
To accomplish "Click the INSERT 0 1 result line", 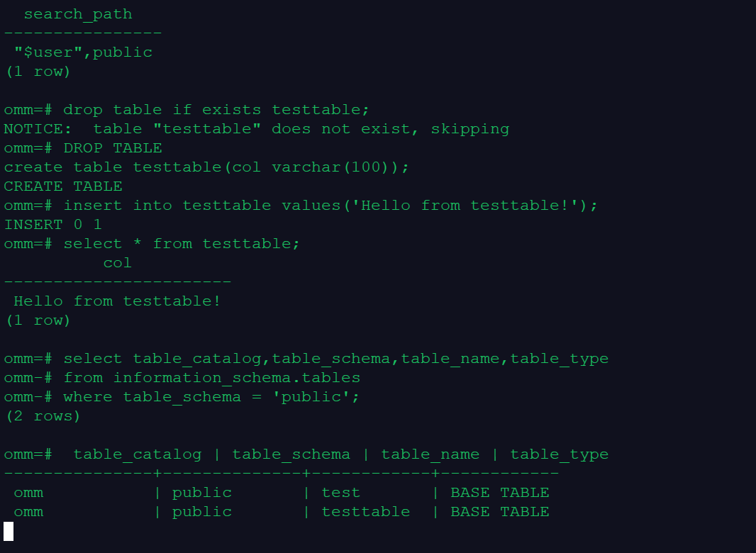I will click(x=53, y=225).
